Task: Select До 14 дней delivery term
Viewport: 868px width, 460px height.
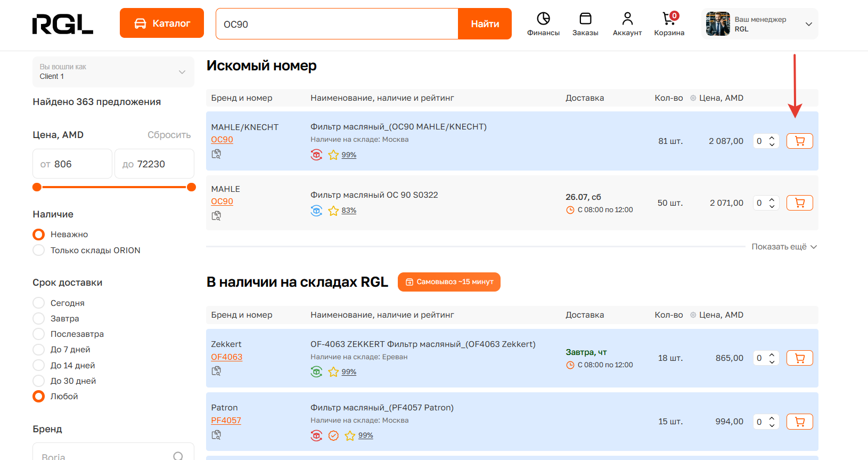Action: point(38,365)
